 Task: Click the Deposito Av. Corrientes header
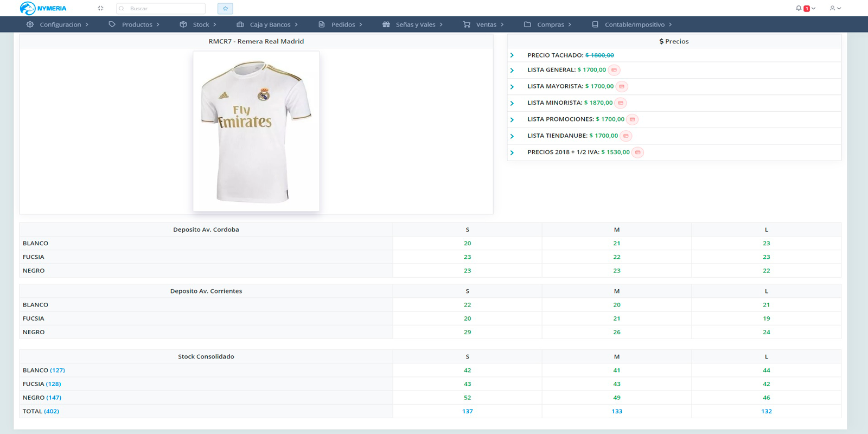point(206,291)
